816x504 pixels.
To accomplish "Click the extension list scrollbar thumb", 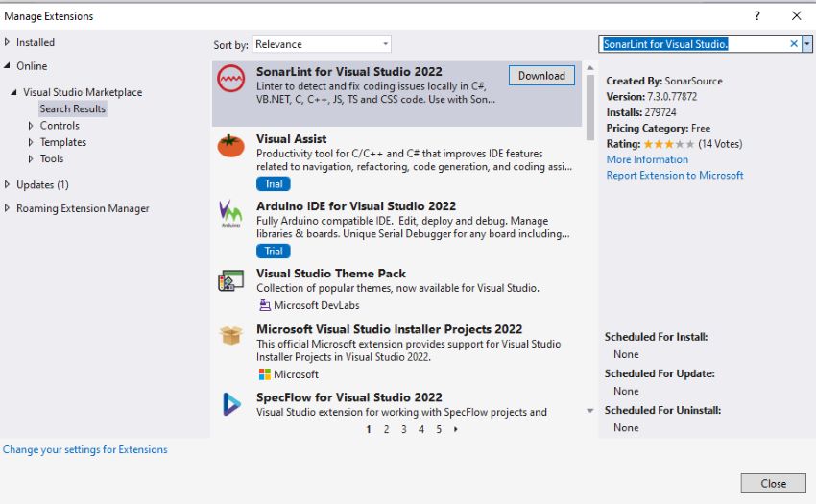I will (x=590, y=108).
